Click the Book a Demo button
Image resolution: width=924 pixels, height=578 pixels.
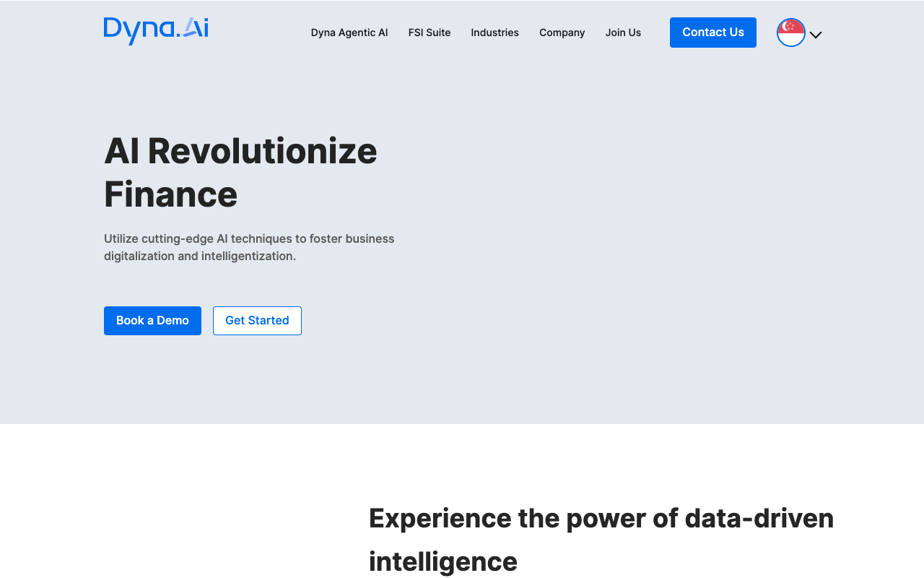click(152, 320)
